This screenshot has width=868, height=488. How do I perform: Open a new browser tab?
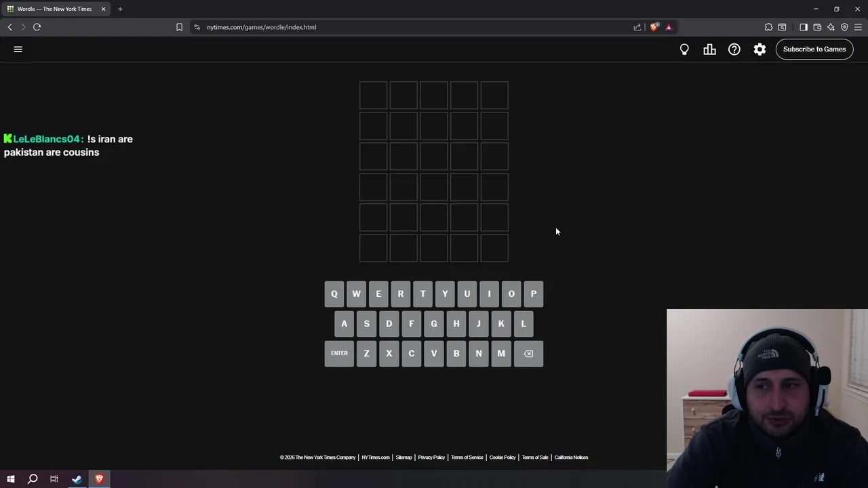click(120, 9)
